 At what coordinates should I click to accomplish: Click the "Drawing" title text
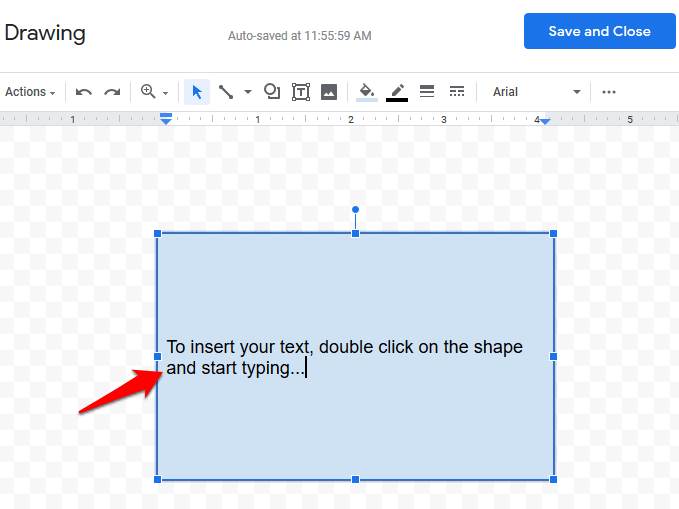pos(45,33)
